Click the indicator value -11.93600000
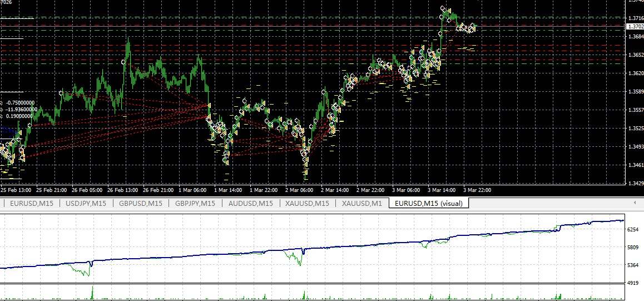This screenshot has width=644, height=301. [x=21, y=109]
